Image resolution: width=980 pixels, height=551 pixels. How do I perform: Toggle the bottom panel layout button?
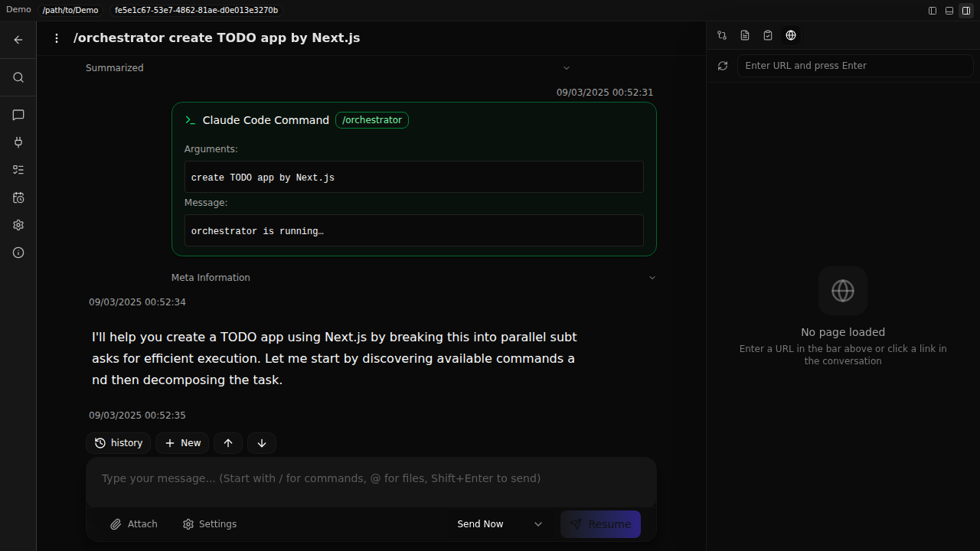[949, 11]
